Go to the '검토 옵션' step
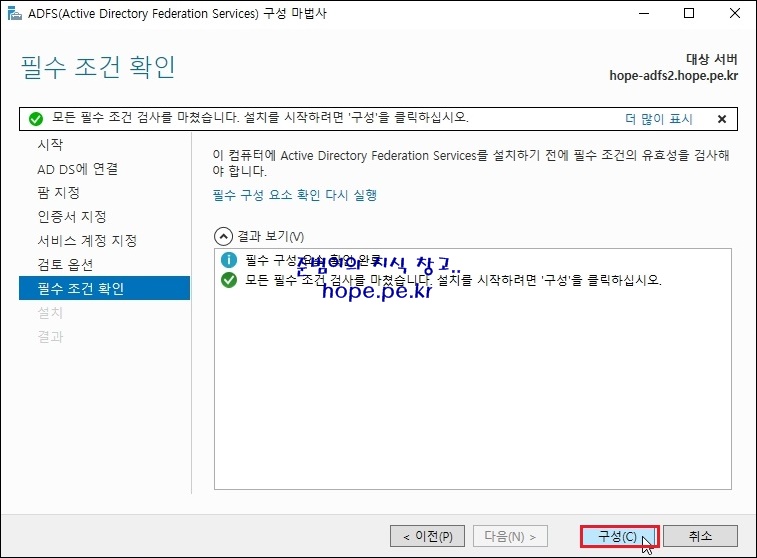Screen dimensions: 757x558 [x=65, y=265]
